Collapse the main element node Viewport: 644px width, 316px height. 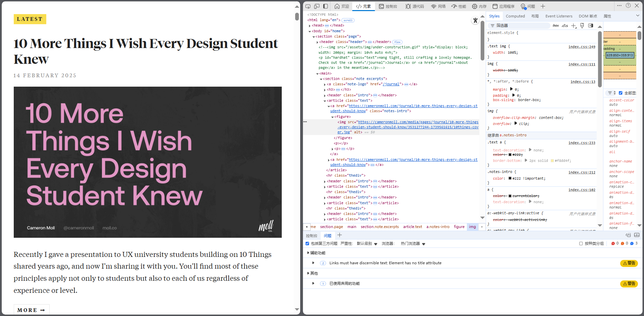(317, 74)
